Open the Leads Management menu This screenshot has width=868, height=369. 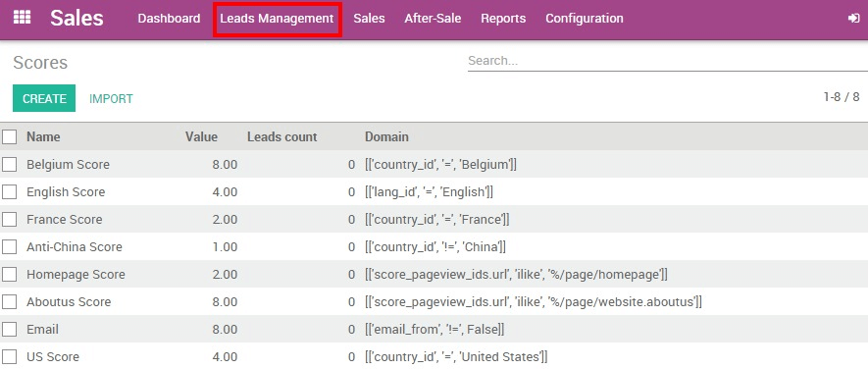point(277,19)
